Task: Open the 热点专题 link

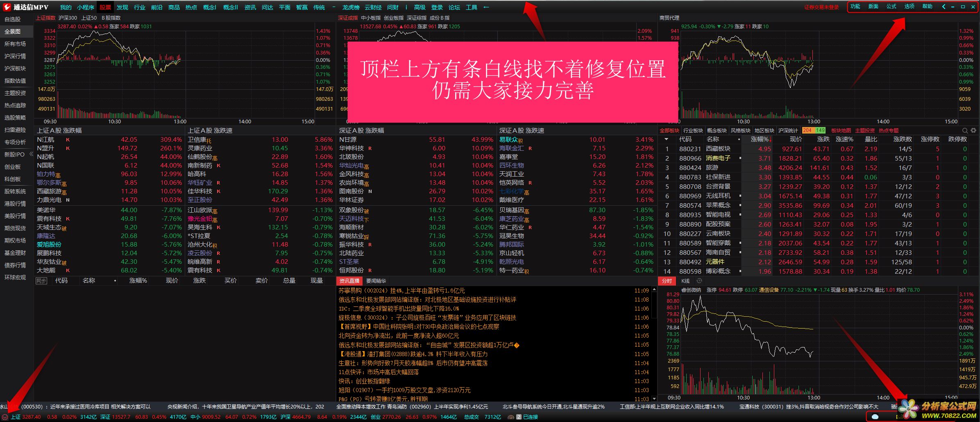Action: [x=888, y=130]
